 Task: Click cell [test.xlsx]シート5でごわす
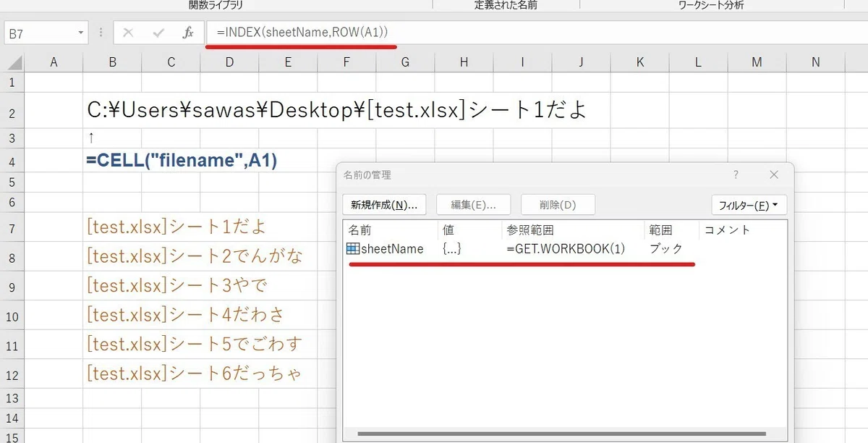pyautogui.click(x=194, y=344)
